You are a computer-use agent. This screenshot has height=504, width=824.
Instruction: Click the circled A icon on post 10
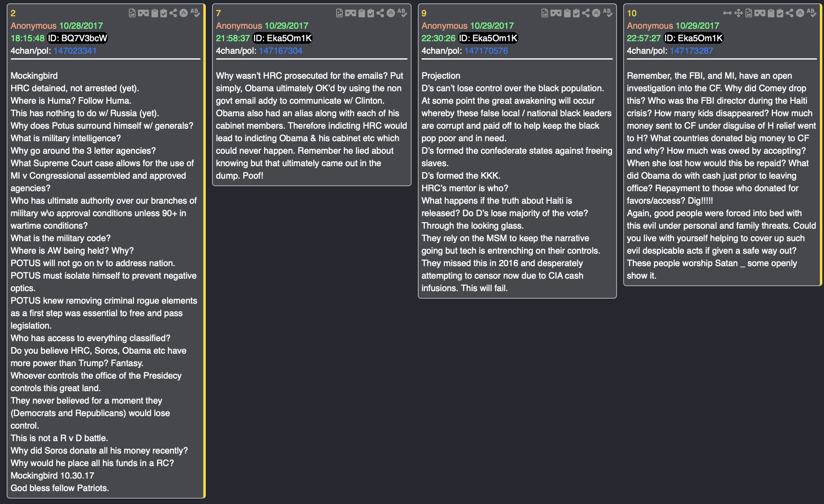click(x=800, y=13)
